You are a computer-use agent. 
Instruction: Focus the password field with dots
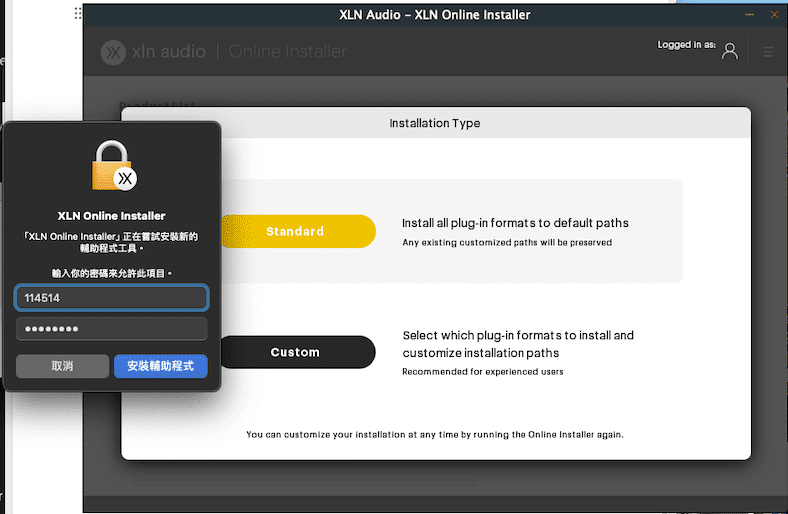pos(112,329)
